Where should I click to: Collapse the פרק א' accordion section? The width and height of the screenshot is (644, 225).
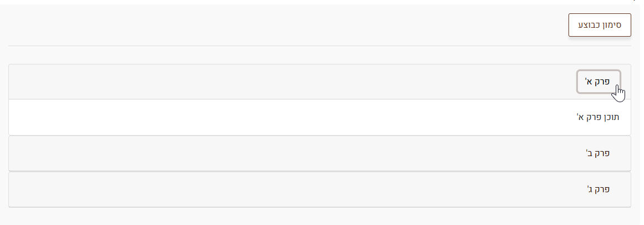[598, 82]
